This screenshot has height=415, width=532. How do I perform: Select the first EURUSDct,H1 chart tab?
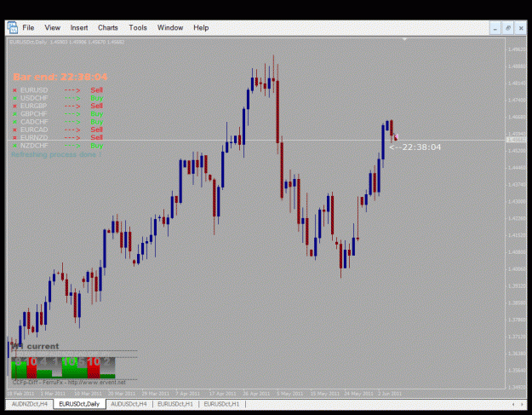(175, 404)
